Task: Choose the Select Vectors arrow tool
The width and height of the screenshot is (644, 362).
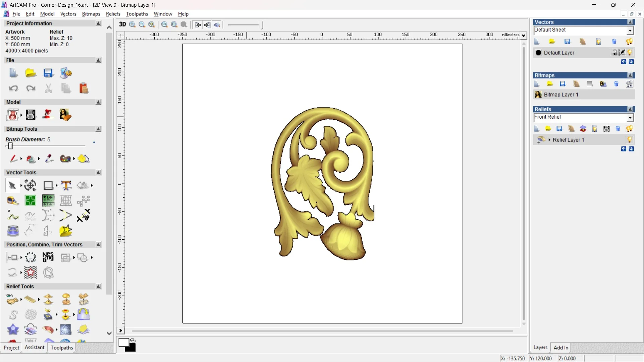Action: pos(12,185)
